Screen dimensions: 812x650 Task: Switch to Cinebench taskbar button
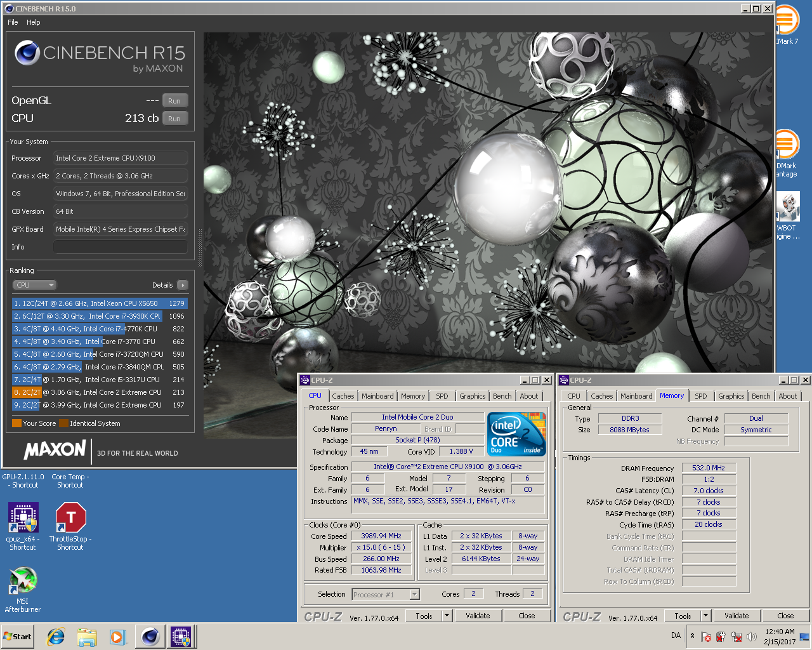click(150, 637)
